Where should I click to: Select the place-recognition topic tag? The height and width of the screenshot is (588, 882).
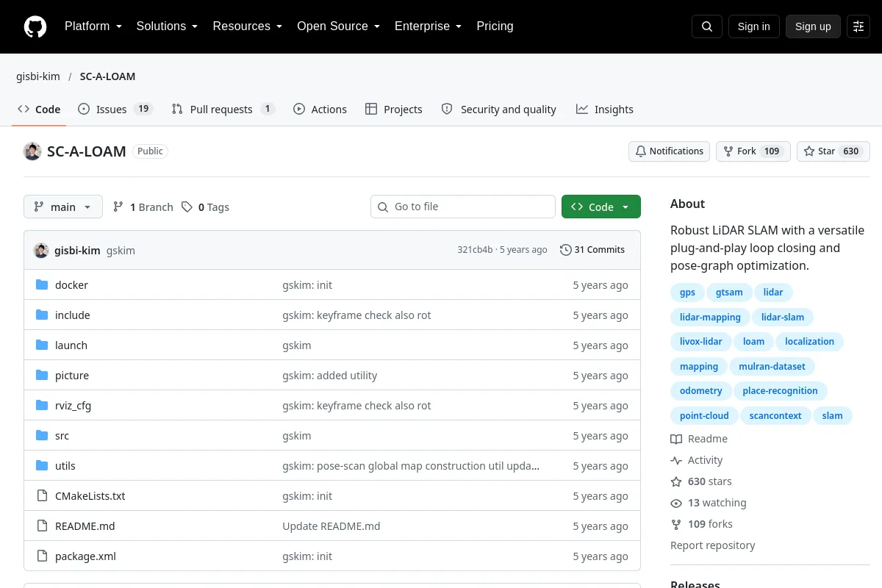pyautogui.click(x=780, y=391)
